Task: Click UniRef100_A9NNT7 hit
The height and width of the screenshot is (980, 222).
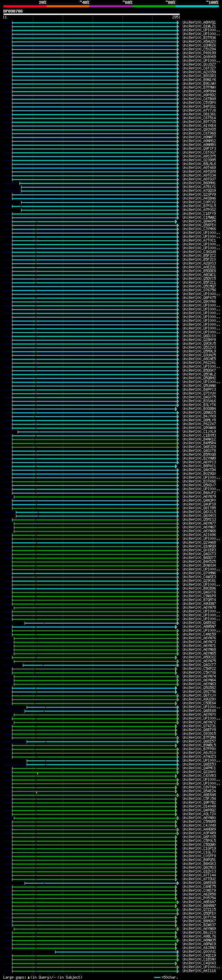Action: [199, 137]
